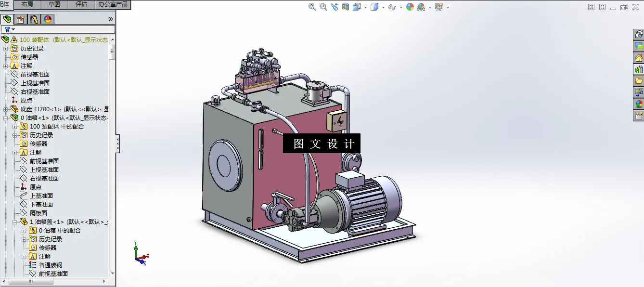Switch to the 办公室产品 tab
This screenshot has height=287, width=644.
113,4
